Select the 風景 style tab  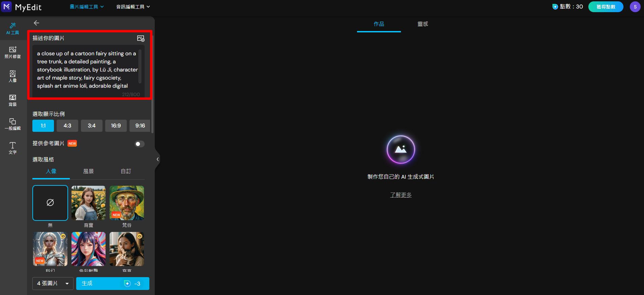(x=88, y=171)
